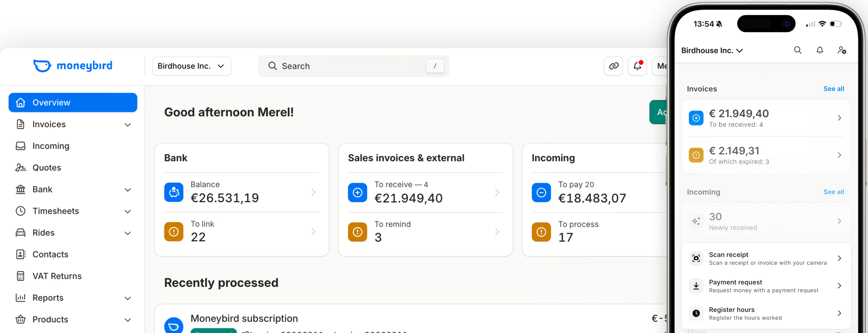The image size is (868, 333).
Task: Click the Bank Balance piggy bank icon
Action: (174, 192)
